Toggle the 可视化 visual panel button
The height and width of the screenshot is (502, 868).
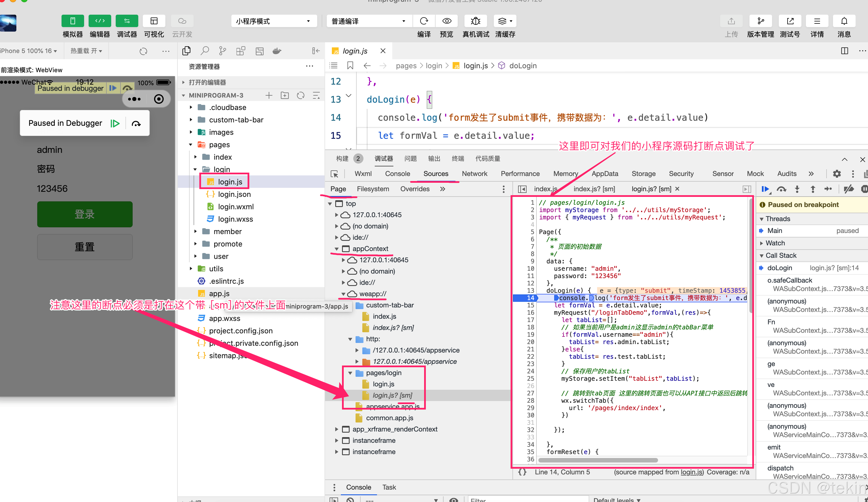pos(154,21)
